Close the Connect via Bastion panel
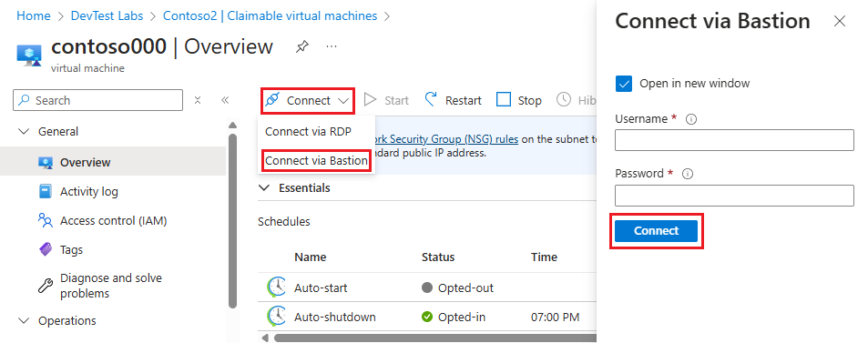This screenshot has height=343, width=868. click(839, 21)
